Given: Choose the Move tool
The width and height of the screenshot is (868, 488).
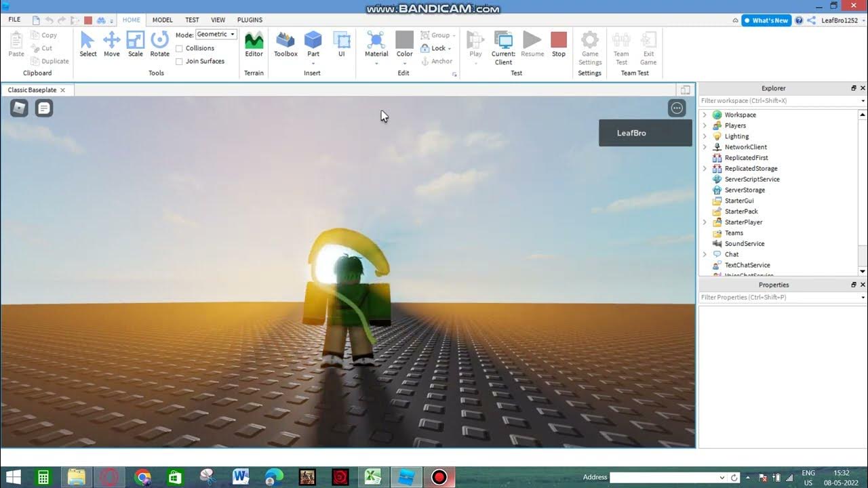Looking at the screenshot, I should click(112, 45).
